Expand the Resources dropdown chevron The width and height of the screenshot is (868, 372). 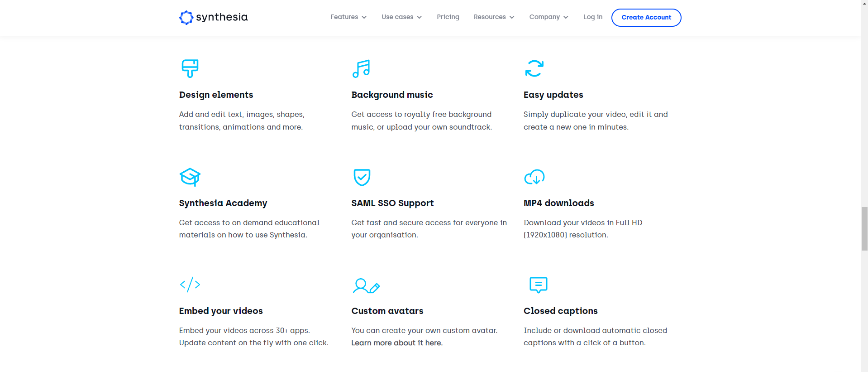point(512,17)
